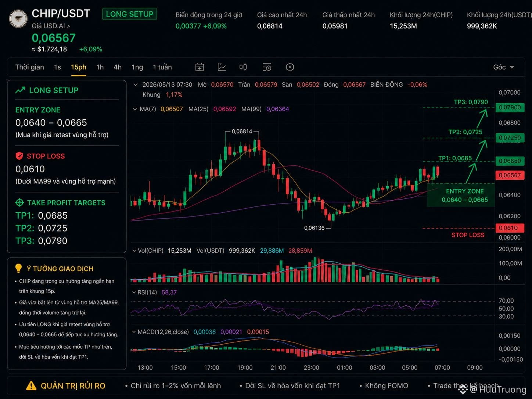Open the Thời gian timeframe menu
Viewport: 532px width, 399px height.
pyautogui.click(x=29, y=67)
